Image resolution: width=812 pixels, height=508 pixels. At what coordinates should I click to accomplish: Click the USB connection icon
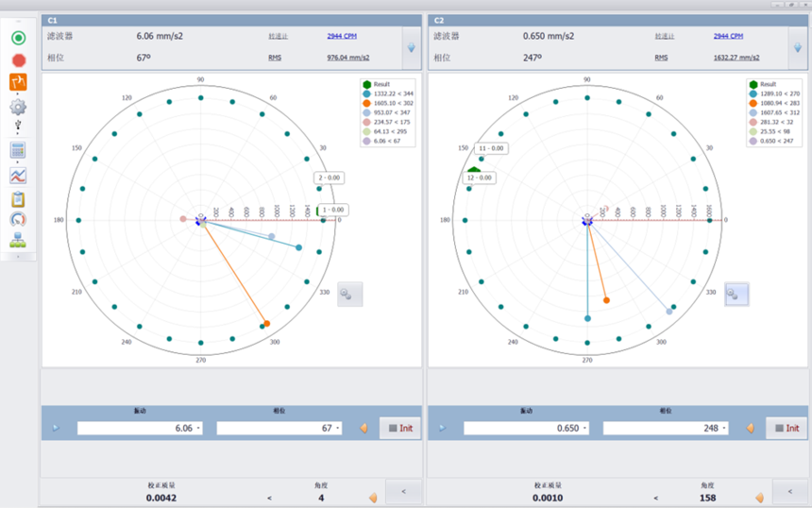(x=18, y=125)
